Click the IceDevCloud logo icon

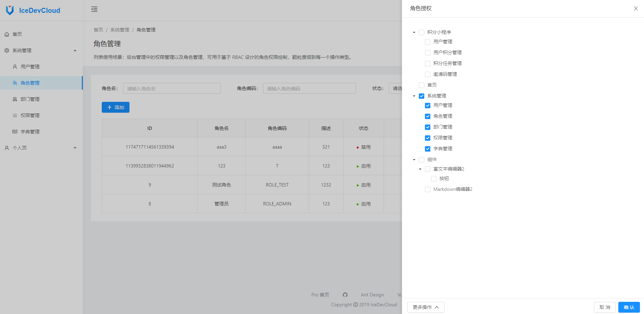pos(10,10)
